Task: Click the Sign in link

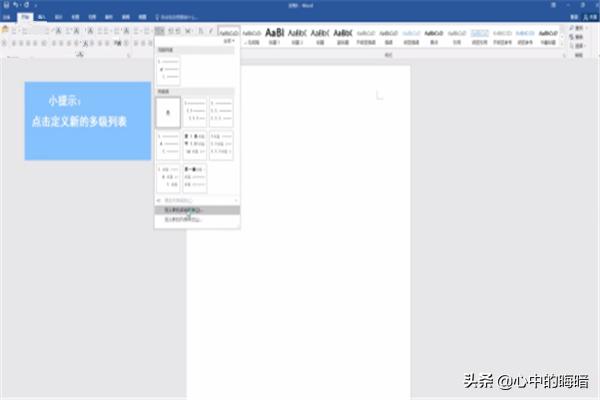Action: [574, 17]
